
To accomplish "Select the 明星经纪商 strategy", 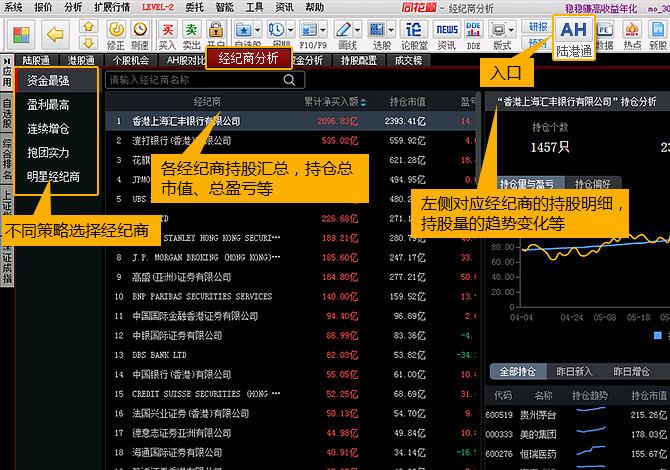I will (x=54, y=177).
